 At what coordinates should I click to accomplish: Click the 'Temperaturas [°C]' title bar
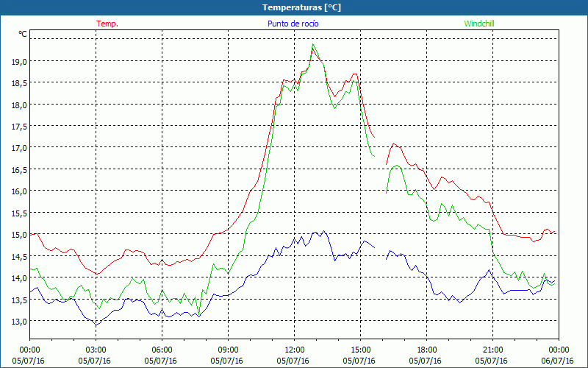click(x=294, y=7)
